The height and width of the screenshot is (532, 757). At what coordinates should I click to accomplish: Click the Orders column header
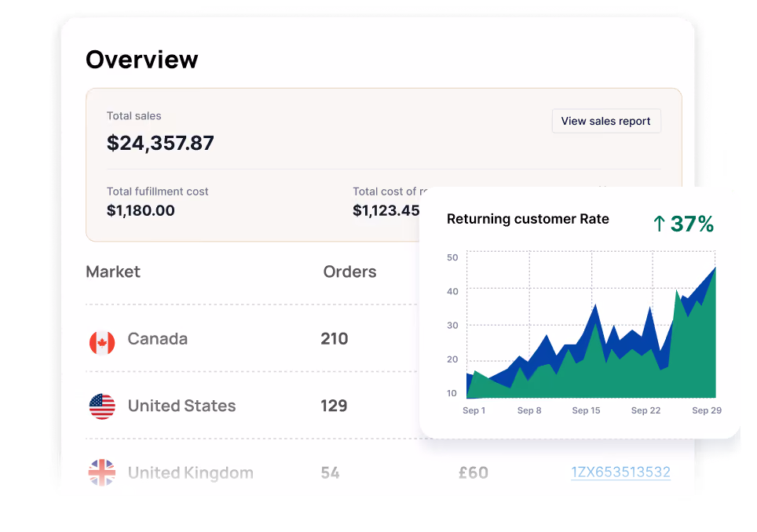point(349,271)
